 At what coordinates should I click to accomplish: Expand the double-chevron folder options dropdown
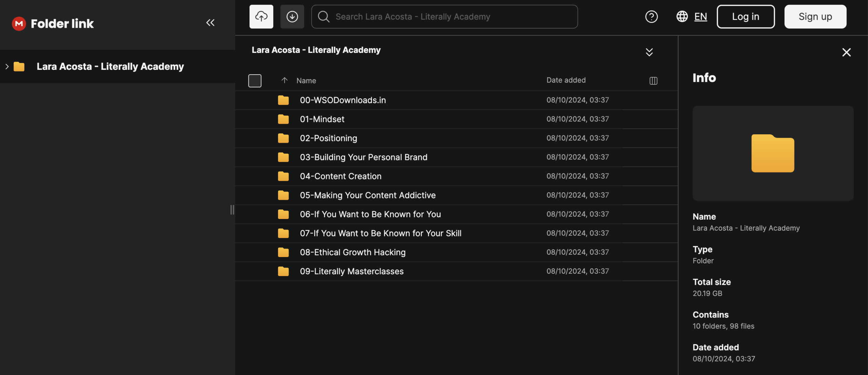click(x=649, y=52)
